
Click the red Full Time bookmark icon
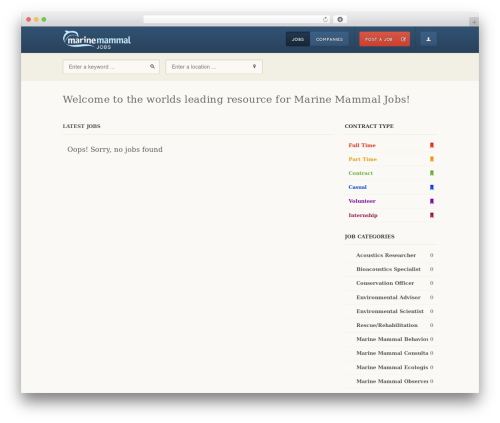pyautogui.click(x=432, y=145)
